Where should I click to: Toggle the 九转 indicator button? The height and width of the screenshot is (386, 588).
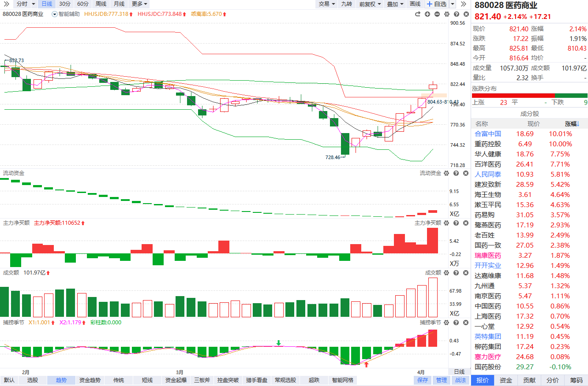coord(346,4)
